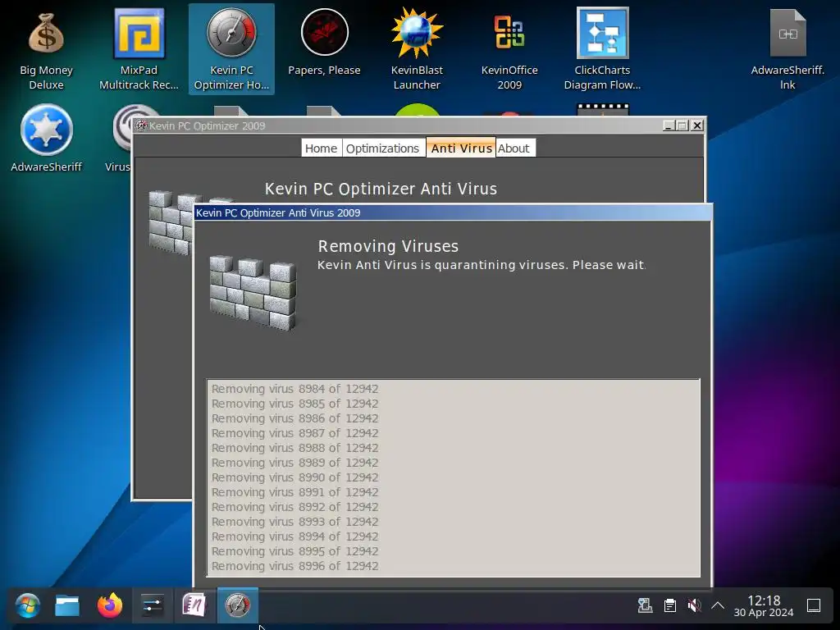Open the file manager taskbar icon

point(67,606)
